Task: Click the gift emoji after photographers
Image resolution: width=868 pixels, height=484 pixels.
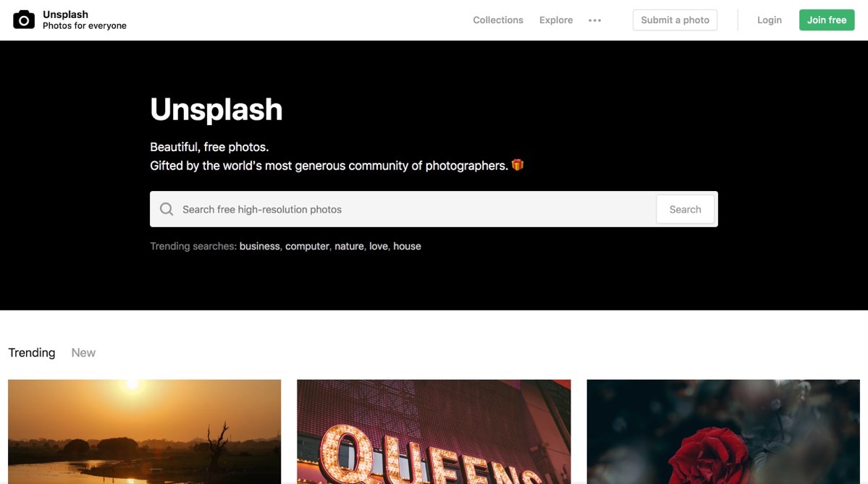Action: [518, 165]
